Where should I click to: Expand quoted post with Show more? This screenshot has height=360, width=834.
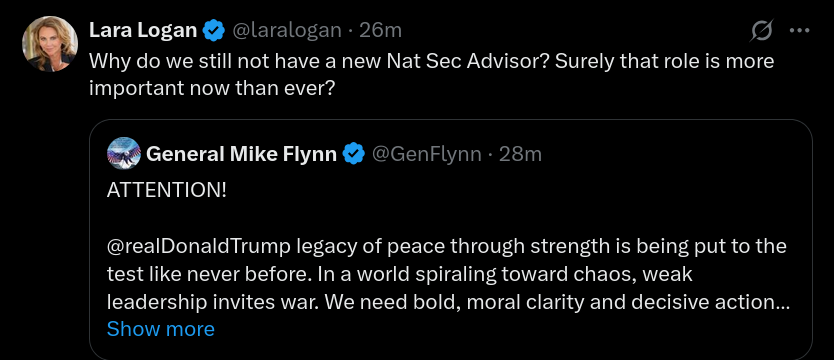pos(161,329)
